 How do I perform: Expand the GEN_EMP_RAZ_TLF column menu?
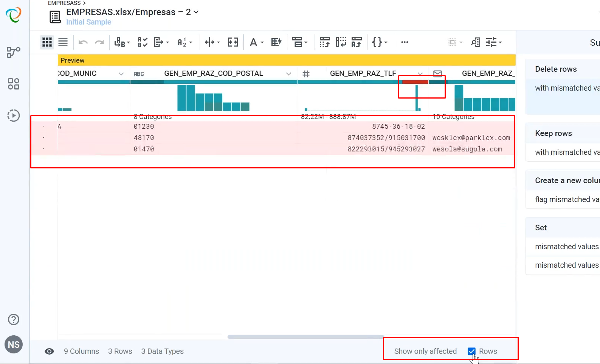point(420,74)
